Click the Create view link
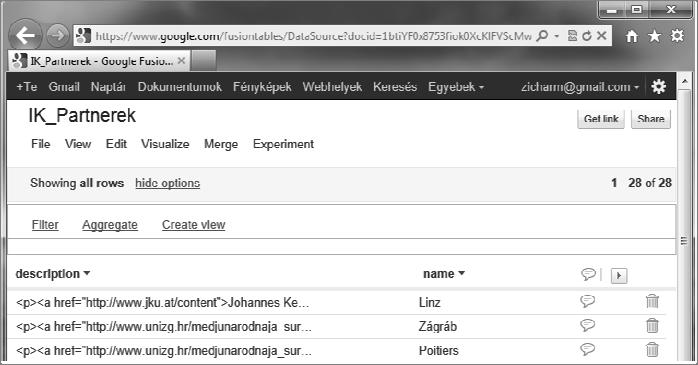This screenshot has width=698, height=365. point(193,225)
